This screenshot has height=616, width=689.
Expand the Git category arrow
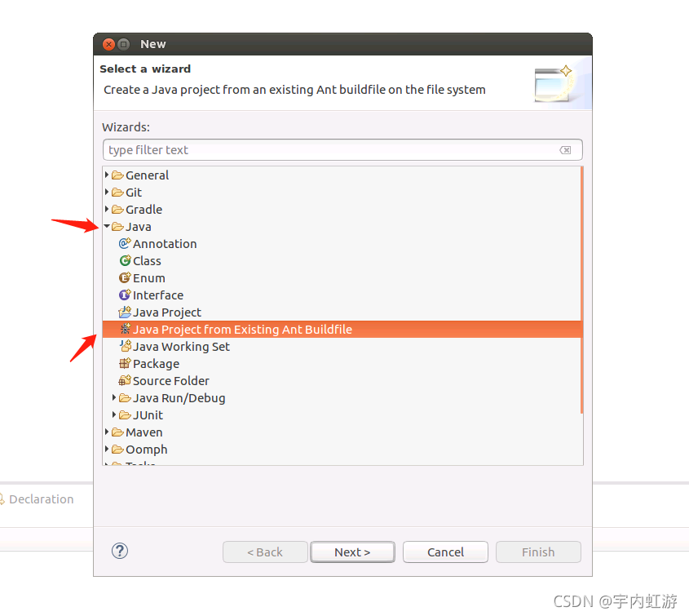(x=107, y=192)
